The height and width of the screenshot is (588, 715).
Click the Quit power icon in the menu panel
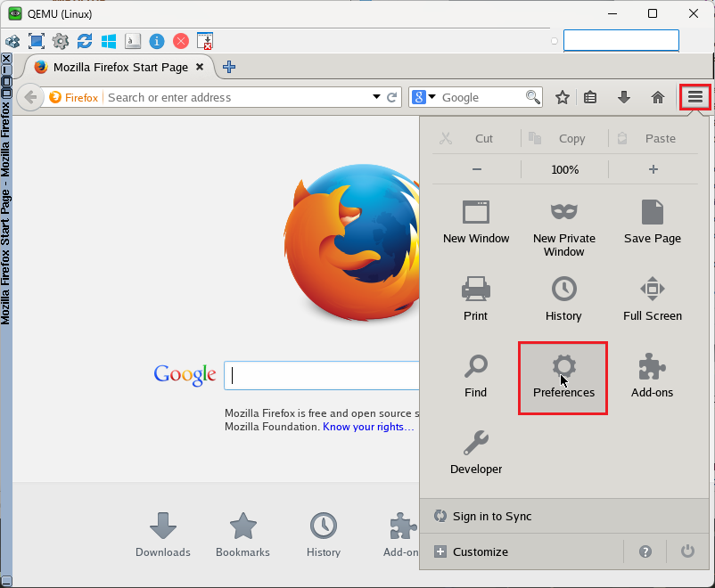point(687,551)
